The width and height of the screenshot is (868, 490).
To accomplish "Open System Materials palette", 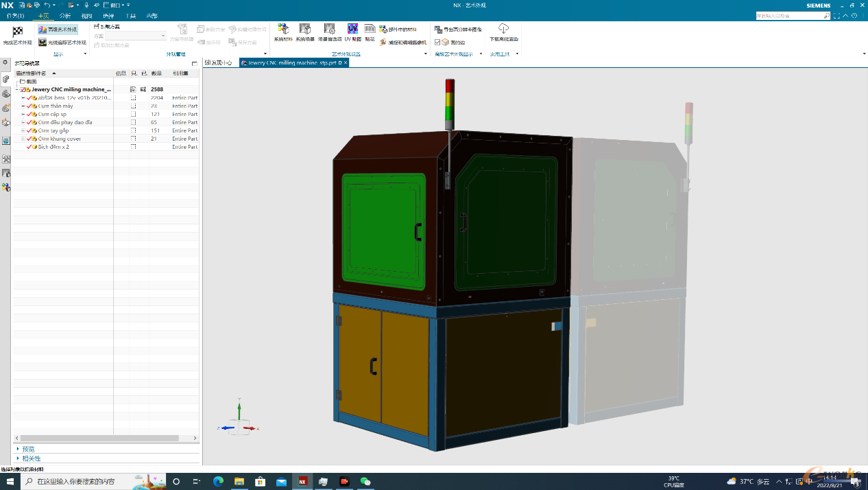I will [283, 32].
